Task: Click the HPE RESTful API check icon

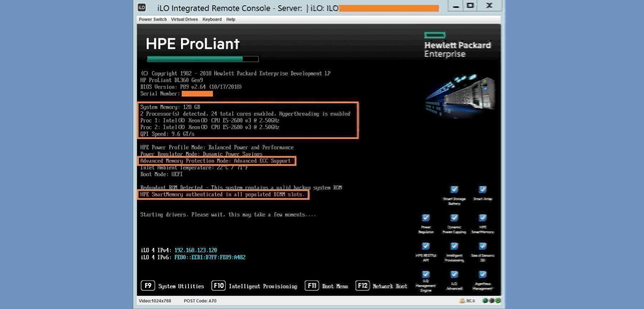Action: pyautogui.click(x=425, y=246)
